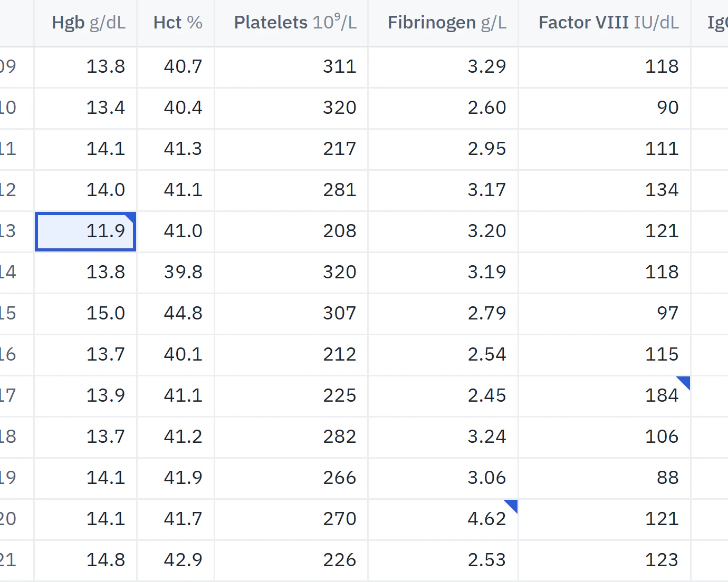
Task: Select the Platelets cell showing 282
Action: [291, 437]
